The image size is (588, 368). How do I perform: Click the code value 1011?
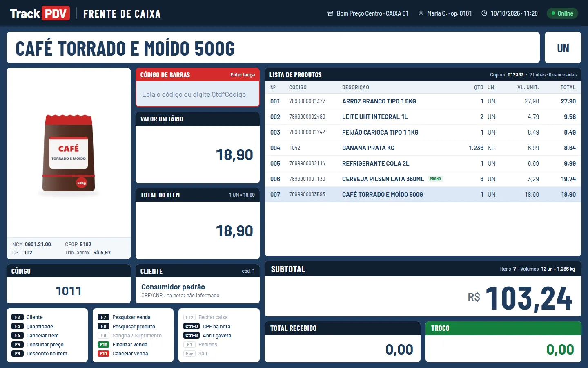[69, 291]
